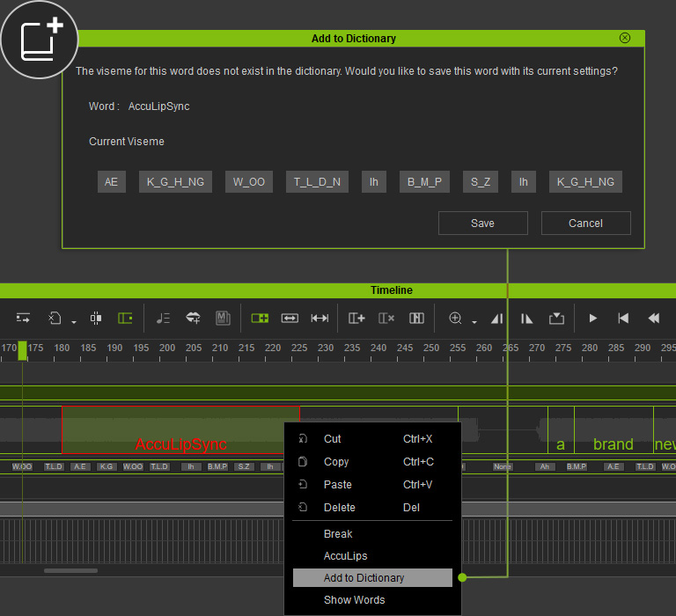676x616 pixels.
Task: Click the Play button in Timeline toolbar
Action: coord(592,318)
